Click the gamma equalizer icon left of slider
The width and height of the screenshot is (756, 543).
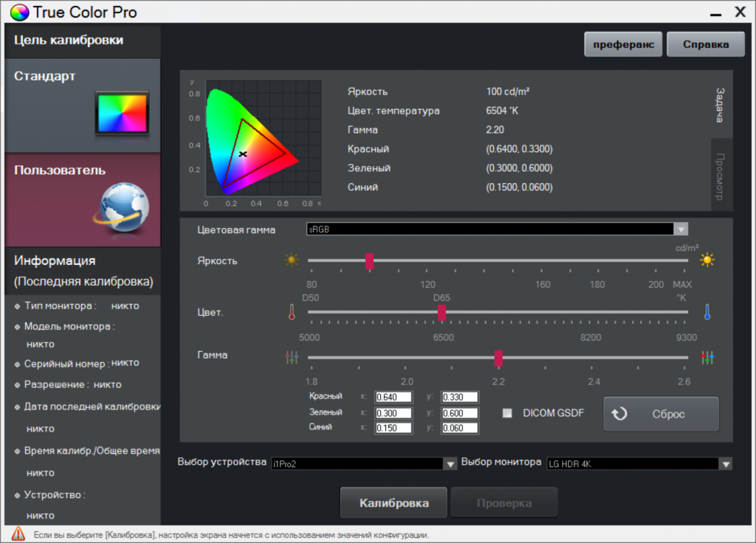(x=292, y=358)
